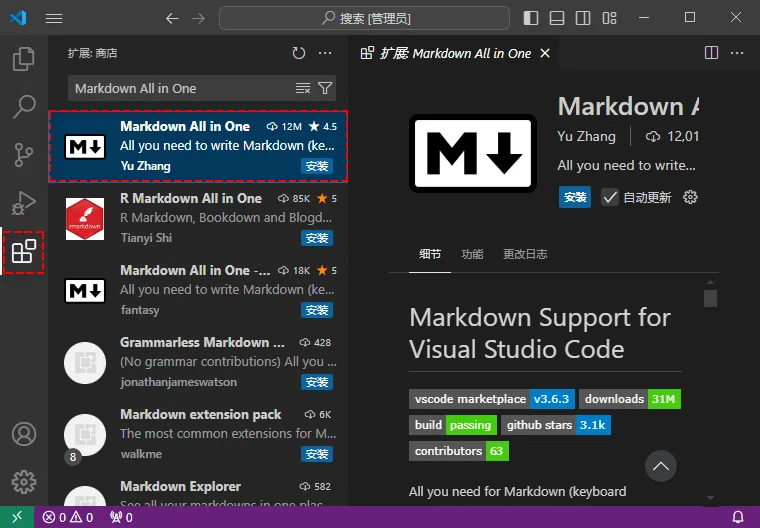Screen dimensions: 760x528
Task: Refresh the extensions marketplace list
Action: click(299, 53)
